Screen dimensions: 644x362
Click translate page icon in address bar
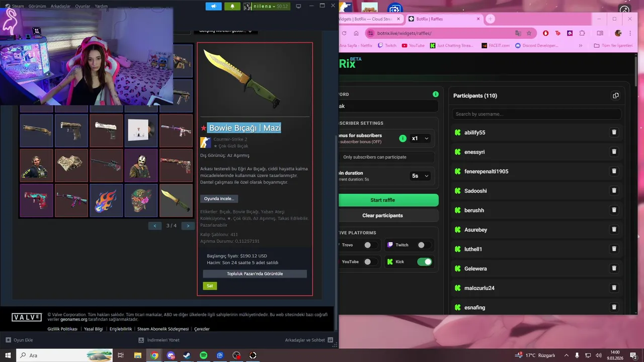coord(518,33)
